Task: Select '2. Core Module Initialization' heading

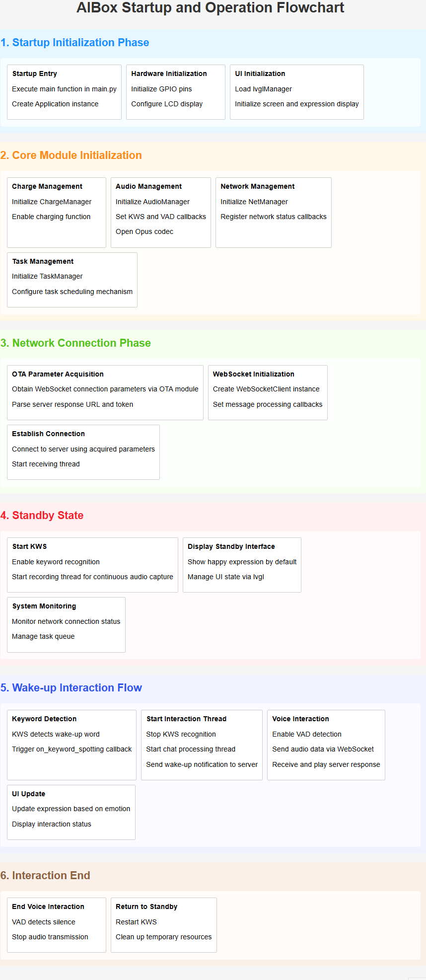Action: (x=71, y=155)
